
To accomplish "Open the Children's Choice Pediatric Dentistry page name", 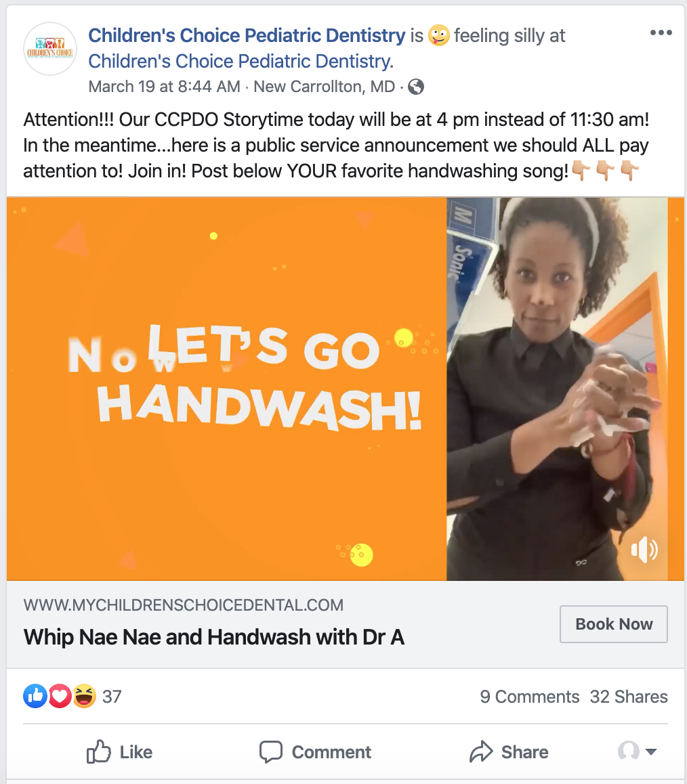I will point(247,35).
